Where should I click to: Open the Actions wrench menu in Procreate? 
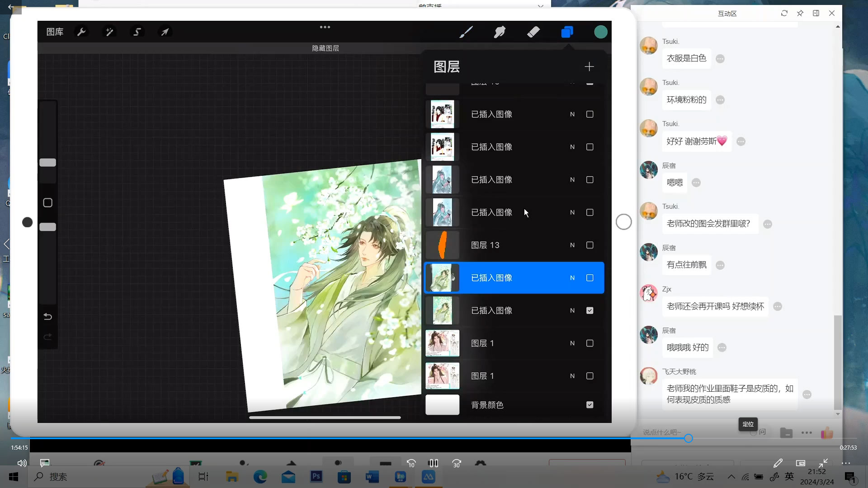click(81, 32)
